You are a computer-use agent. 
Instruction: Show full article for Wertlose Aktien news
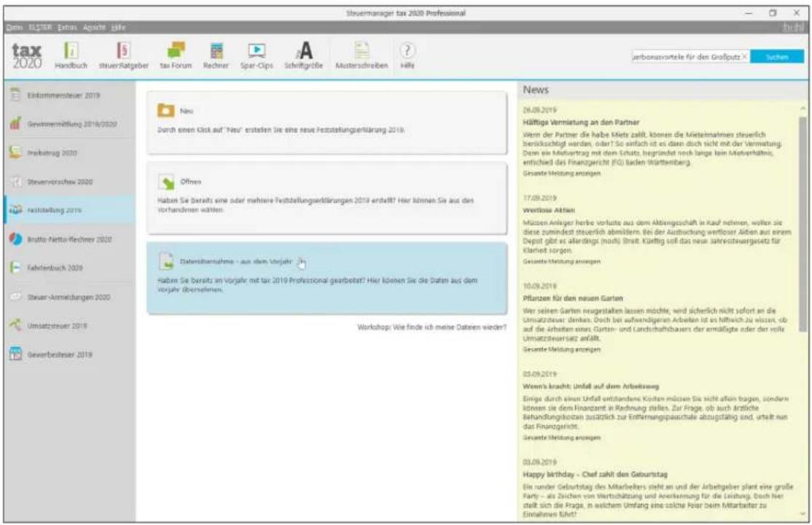(561, 261)
